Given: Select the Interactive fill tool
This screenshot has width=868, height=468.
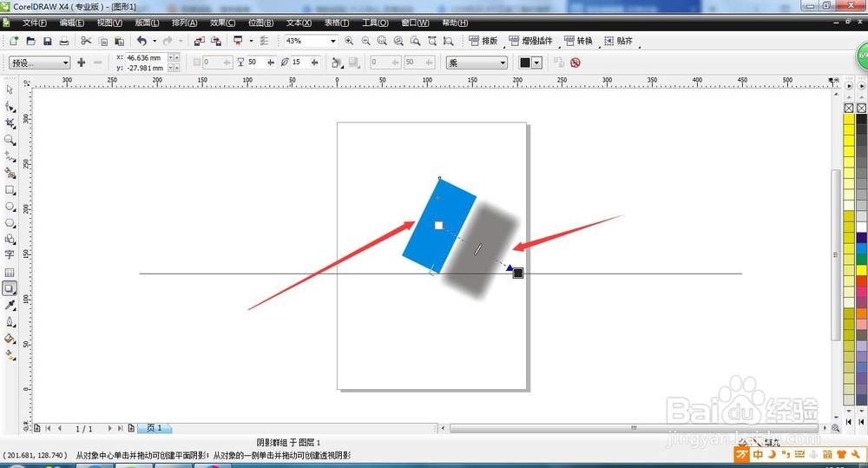Looking at the screenshot, I should [10, 355].
